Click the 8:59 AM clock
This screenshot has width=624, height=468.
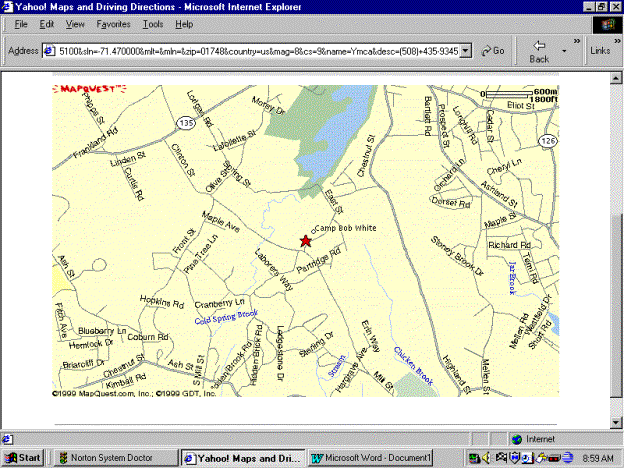click(598, 458)
